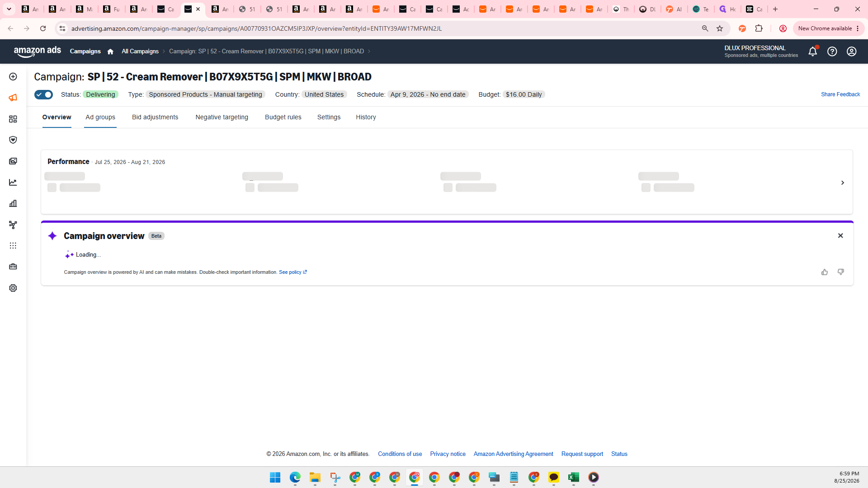Open the Windows Start menu
This screenshot has width=868, height=488.
pos(275,477)
